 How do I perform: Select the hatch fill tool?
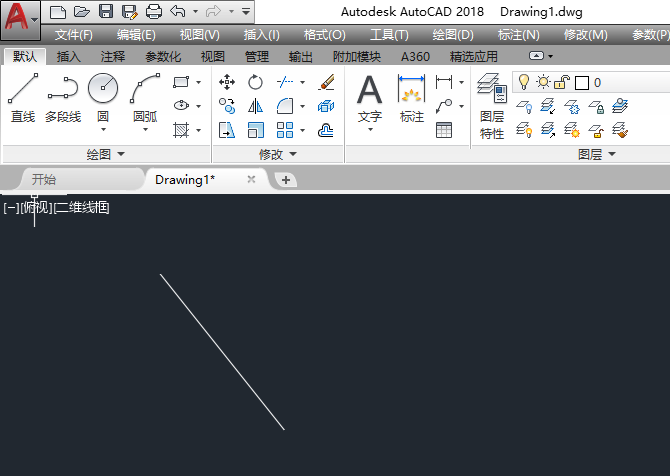[181, 130]
